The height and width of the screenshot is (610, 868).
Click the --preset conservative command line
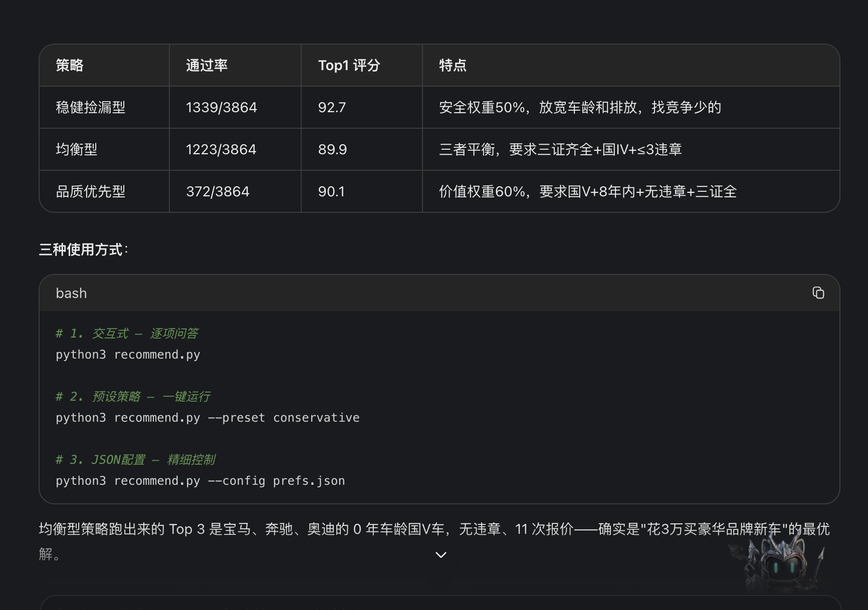tap(207, 418)
